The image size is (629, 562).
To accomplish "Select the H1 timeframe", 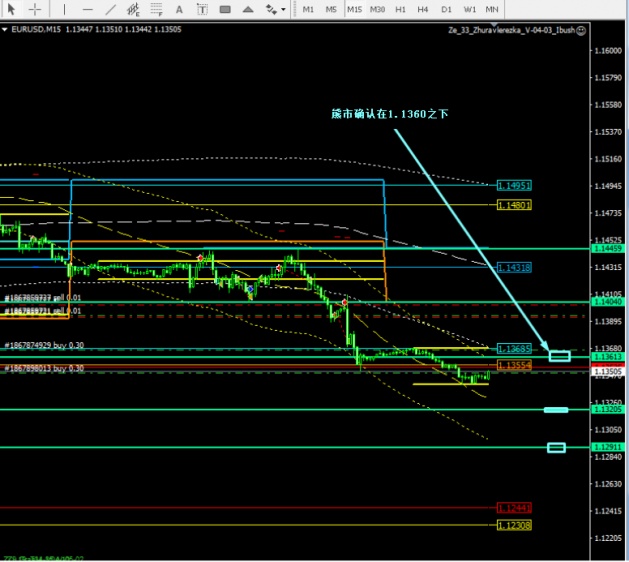I will pyautogui.click(x=400, y=9).
